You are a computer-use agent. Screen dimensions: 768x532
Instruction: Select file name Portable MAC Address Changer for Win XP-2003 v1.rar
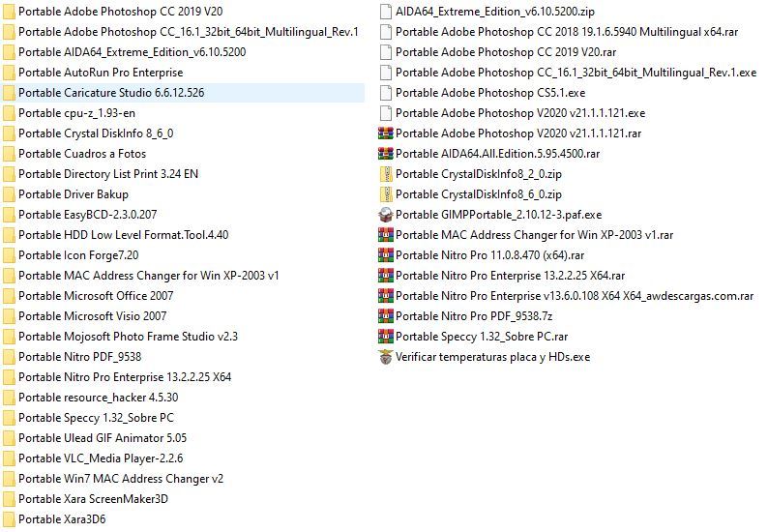(x=534, y=235)
